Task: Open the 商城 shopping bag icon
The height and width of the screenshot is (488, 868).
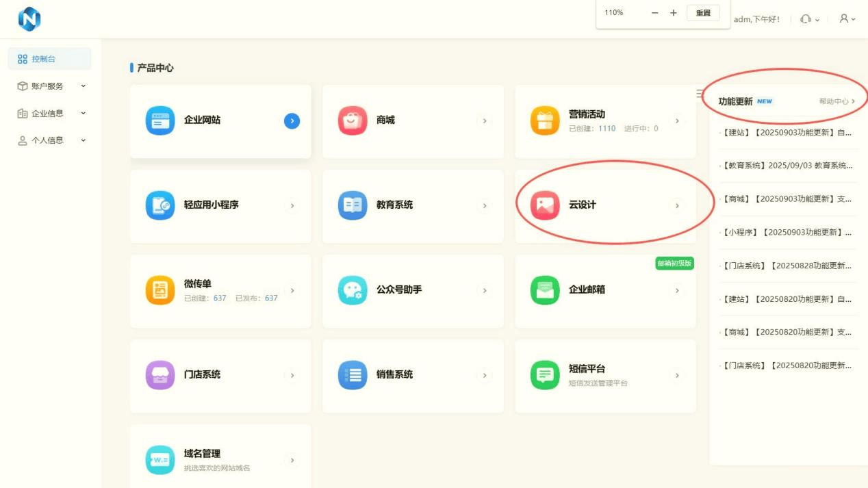Action: coord(353,121)
